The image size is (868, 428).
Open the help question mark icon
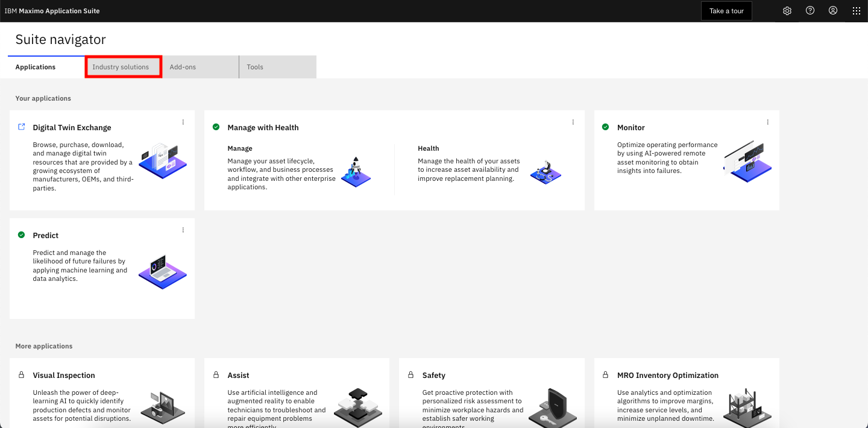tap(810, 11)
